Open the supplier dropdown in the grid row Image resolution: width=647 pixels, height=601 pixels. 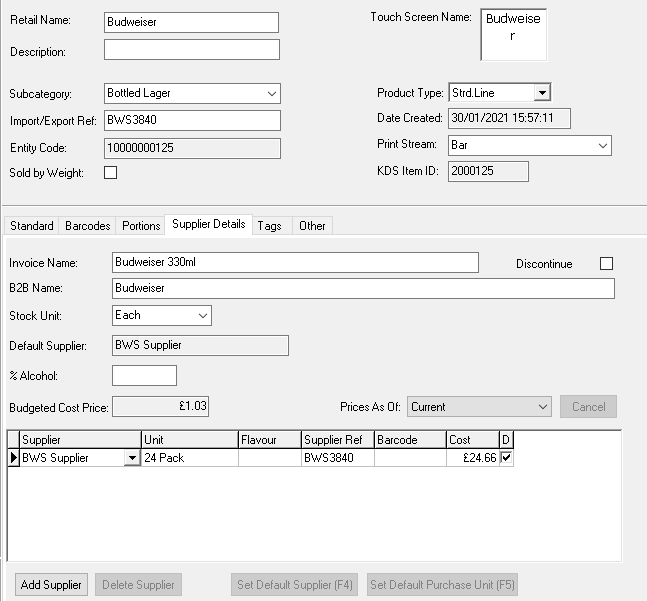(132, 458)
